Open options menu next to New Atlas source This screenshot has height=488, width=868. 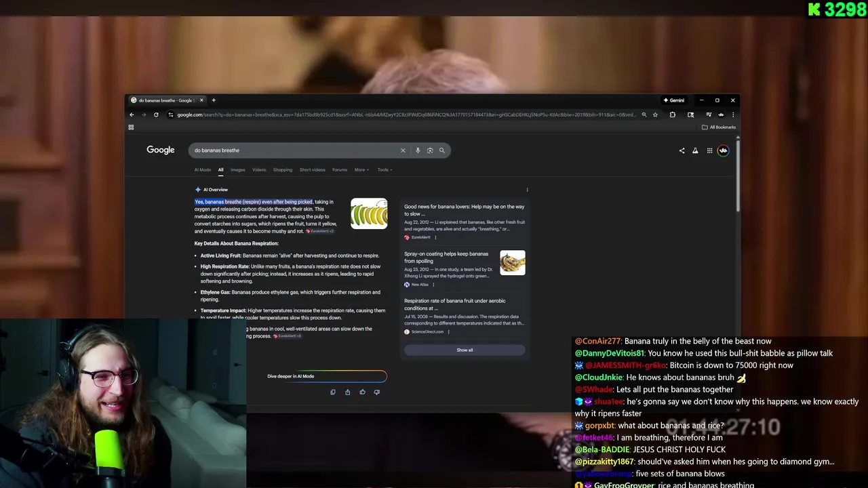click(x=433, y=285)
